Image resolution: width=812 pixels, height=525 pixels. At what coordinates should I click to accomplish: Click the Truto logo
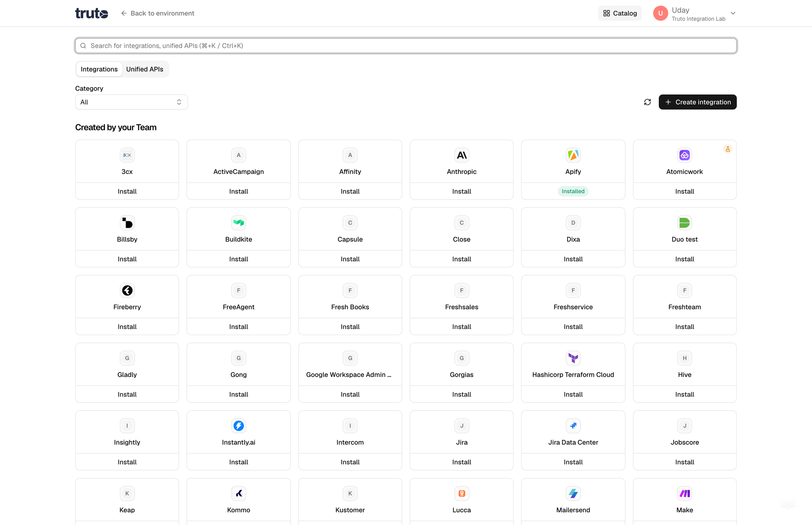[x=91, y=13]
